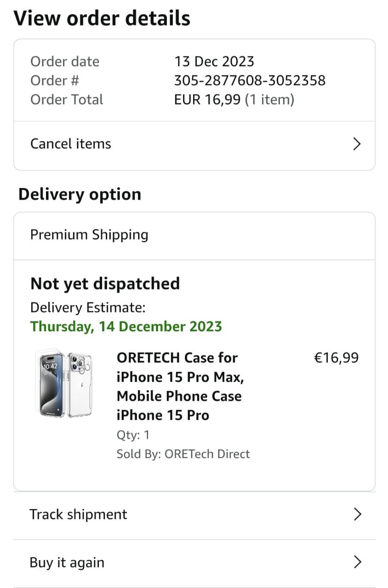Open the ORETECH Case product title

[180, 386]
